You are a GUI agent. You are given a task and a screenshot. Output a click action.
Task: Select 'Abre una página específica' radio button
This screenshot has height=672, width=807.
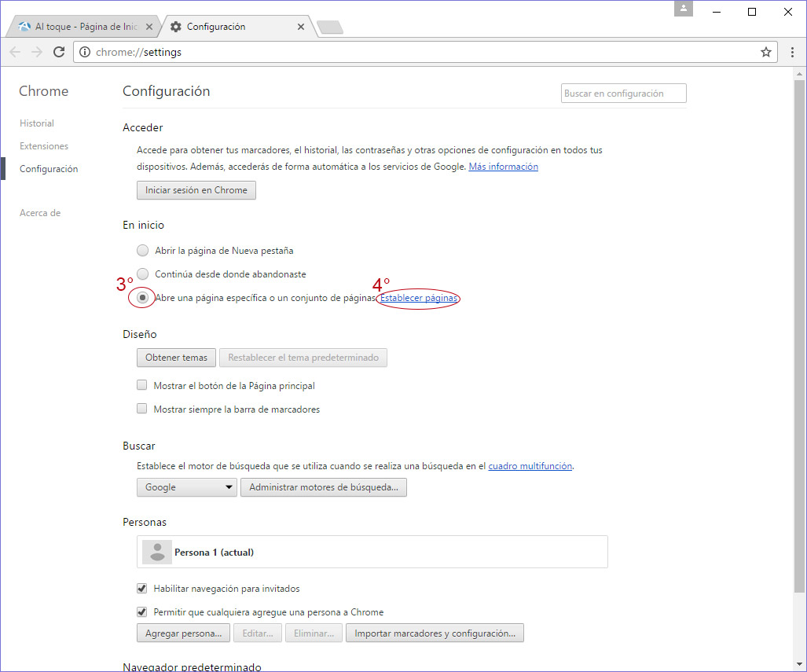pos(142,298)
